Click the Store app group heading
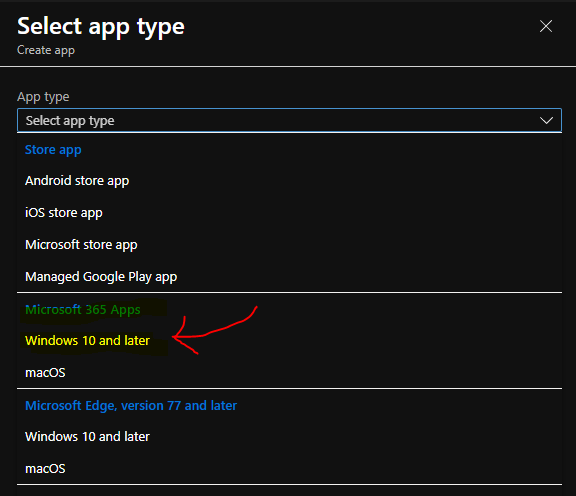Image resolution: width=576 pixels, height=496 pixels. [53, 150]
